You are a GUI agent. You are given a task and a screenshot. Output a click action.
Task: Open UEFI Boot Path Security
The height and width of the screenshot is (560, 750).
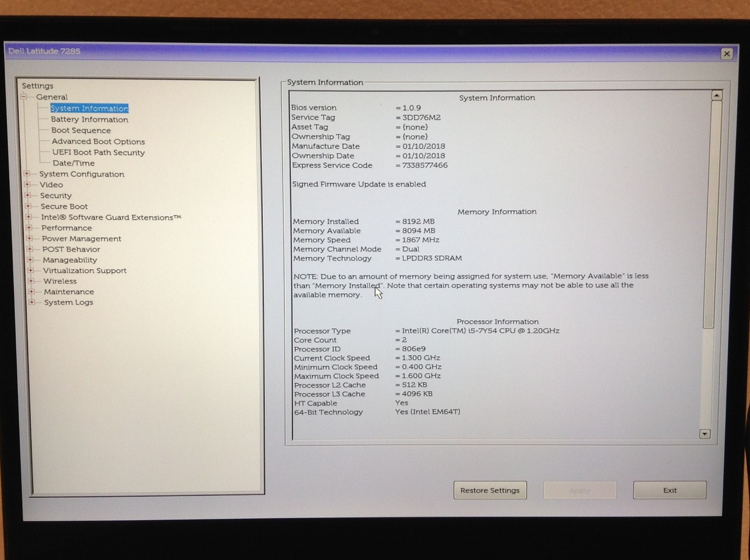click(98, 152)
